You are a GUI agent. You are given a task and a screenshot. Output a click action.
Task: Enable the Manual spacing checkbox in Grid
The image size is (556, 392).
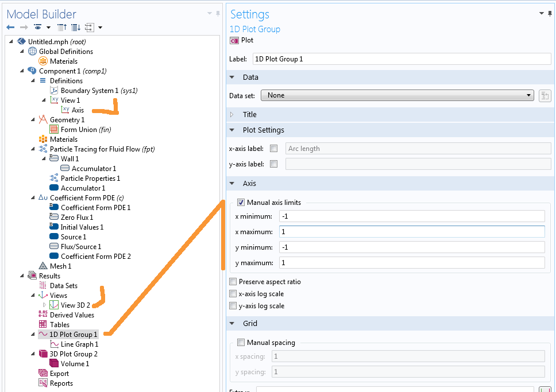[x=241, y=343]
